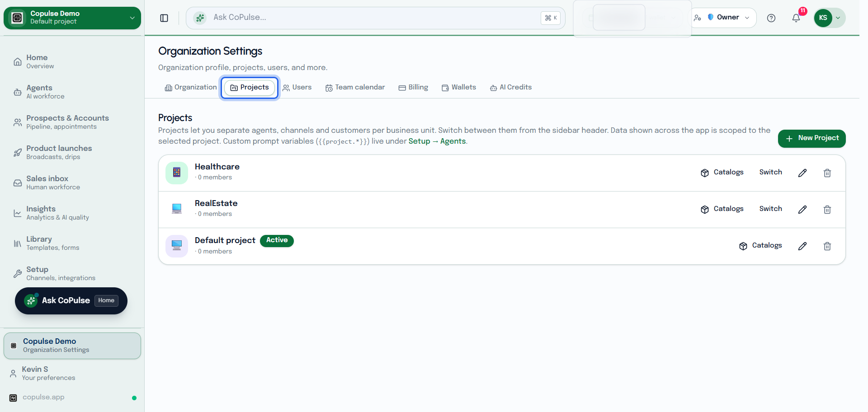Edit the Default project with pencil icon
This screenshot has height=412, width=868.
coord(802,246)
